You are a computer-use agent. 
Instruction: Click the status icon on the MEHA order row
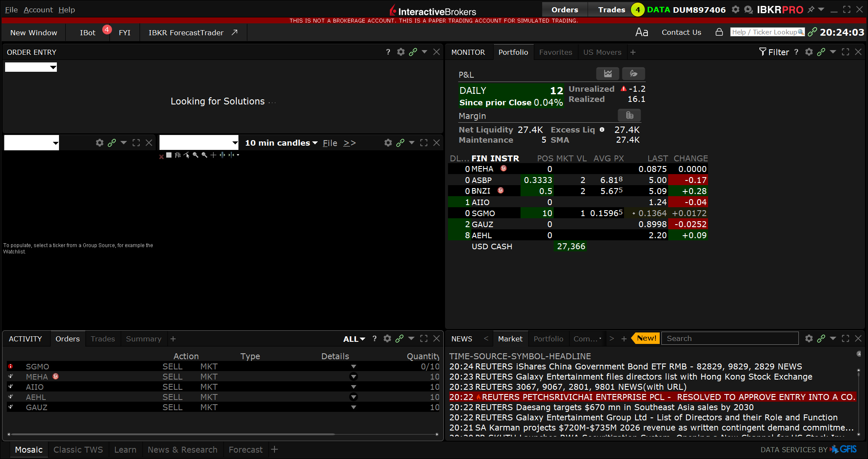(11, 376)
